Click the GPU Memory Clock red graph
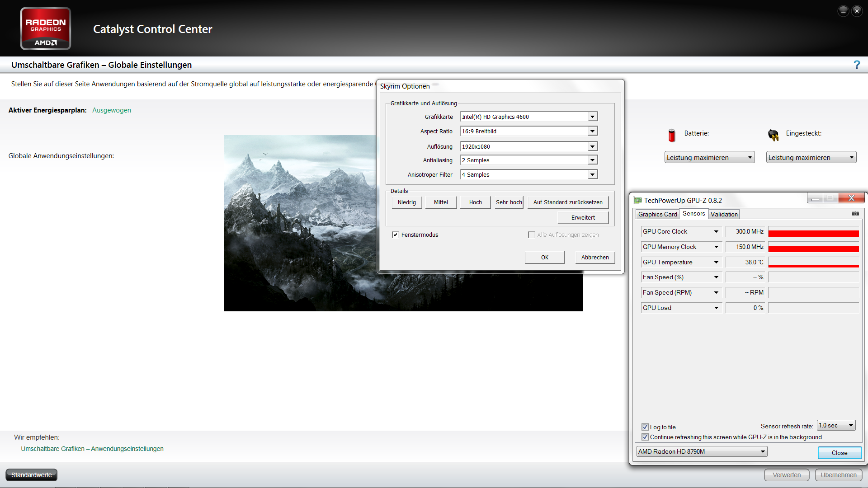The image size is (868, 488). pos(814,247)
